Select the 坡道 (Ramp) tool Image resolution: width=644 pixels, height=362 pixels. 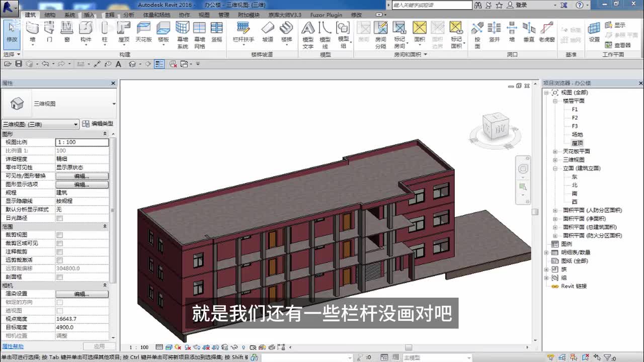[x=268, y=32]
